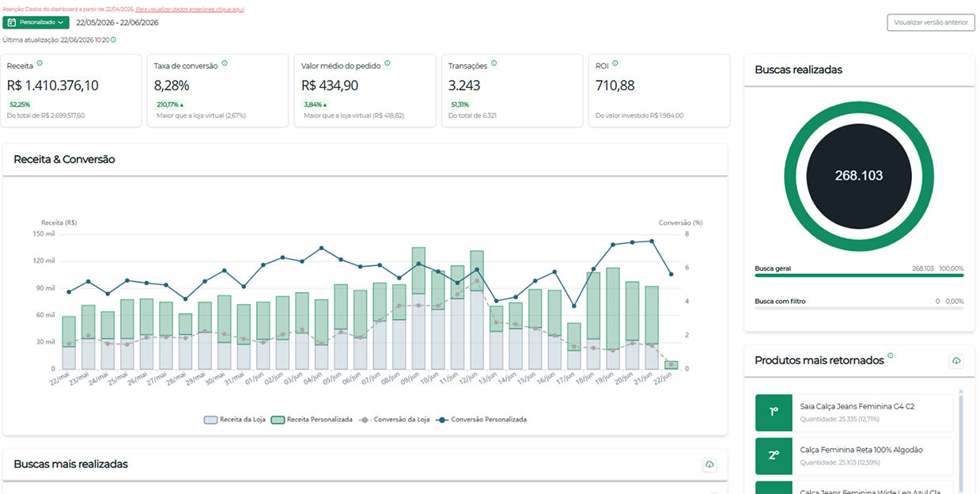Click the Busca geral progress bar
980x494 pixels.
point(859,275)
